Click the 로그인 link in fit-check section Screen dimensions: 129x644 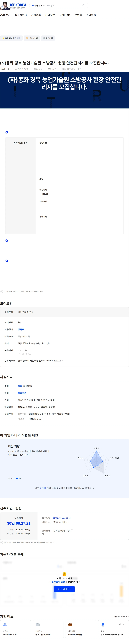pos(43,488)
